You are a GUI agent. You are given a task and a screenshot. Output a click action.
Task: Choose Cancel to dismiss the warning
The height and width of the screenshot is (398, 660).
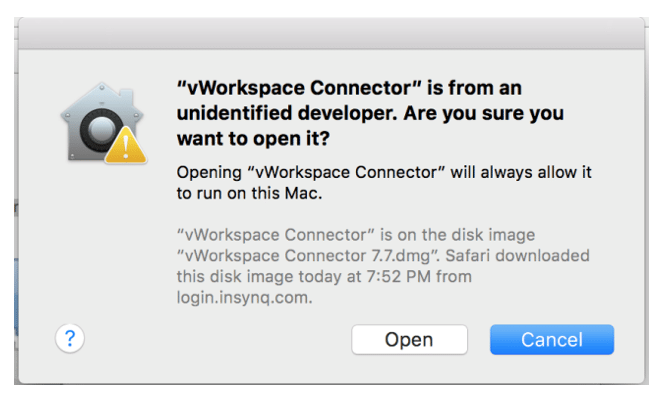coord(552,339)
